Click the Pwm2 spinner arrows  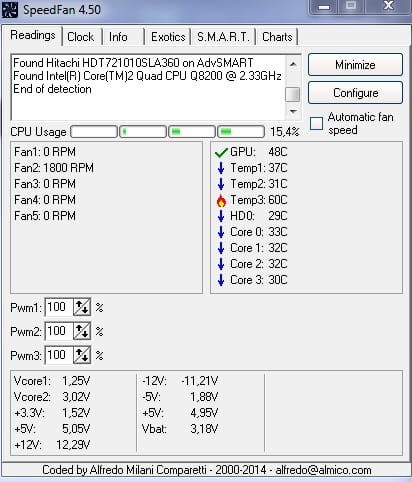(x=82, y=331)
